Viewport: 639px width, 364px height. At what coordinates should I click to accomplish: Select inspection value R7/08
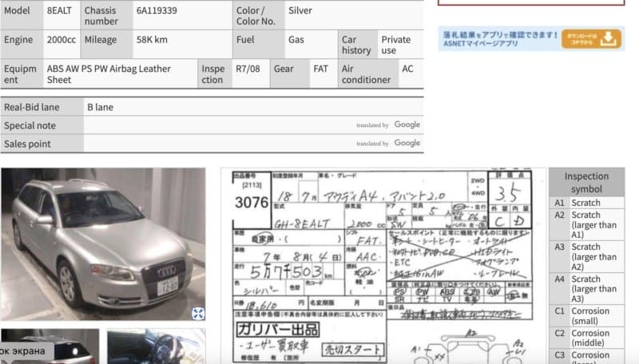248,69
